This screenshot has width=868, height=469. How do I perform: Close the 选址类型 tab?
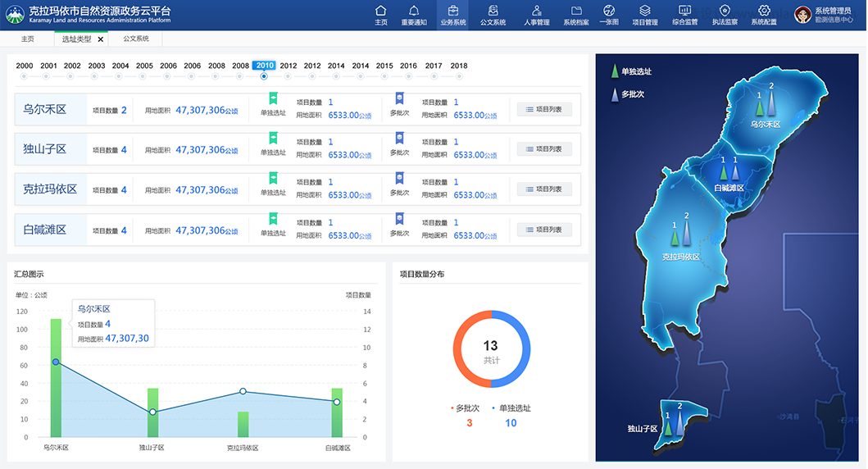(101, 39)
